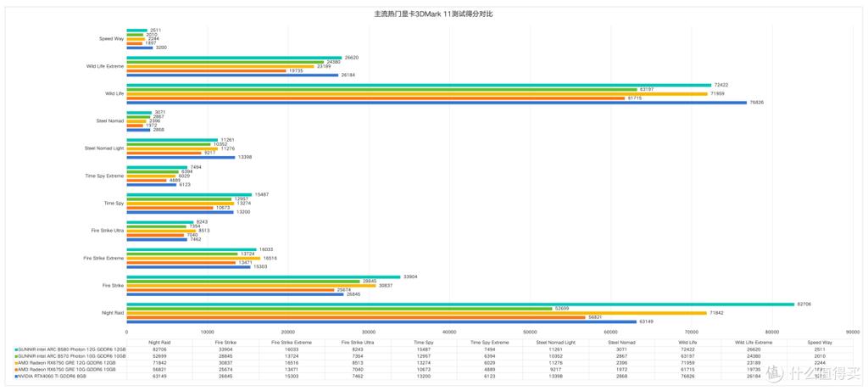Click the GUNNIR Intel ARC B580 legend label
868x391 pixels.
tap(73, 350)
